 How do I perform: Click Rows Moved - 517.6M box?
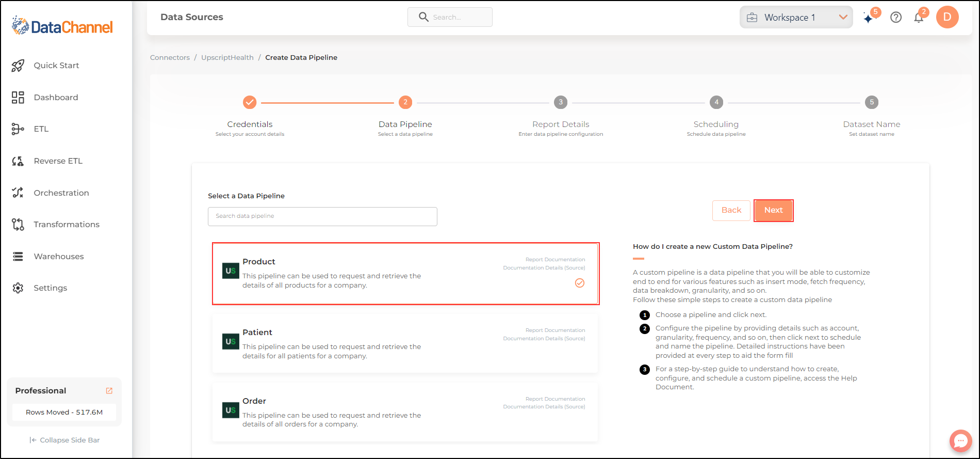(64, 412)
